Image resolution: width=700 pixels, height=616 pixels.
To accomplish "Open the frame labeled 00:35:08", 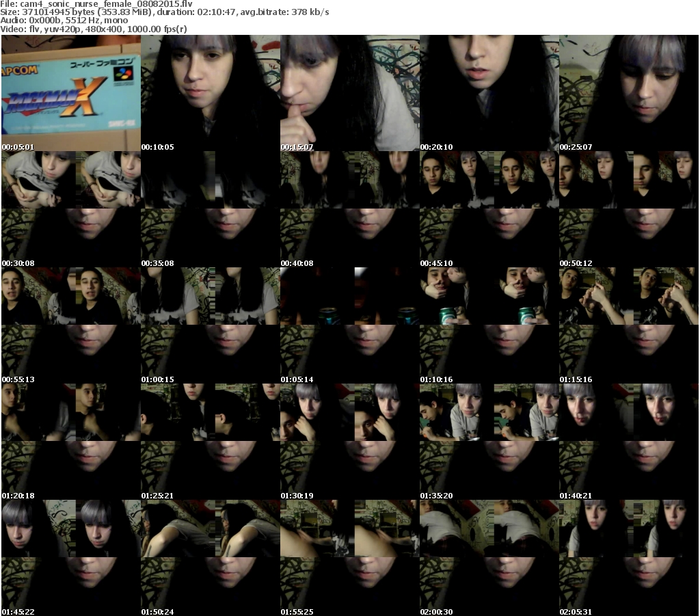I will click(211, 209).
